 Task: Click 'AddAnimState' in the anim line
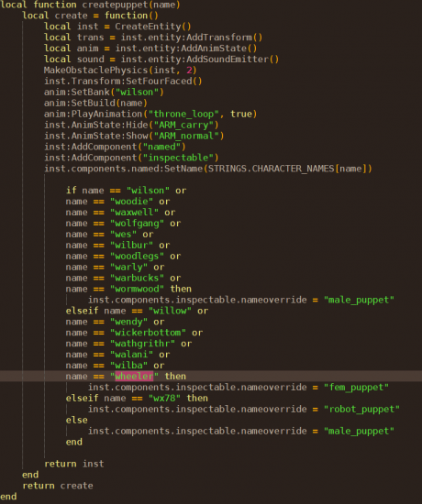click(214, 49)
